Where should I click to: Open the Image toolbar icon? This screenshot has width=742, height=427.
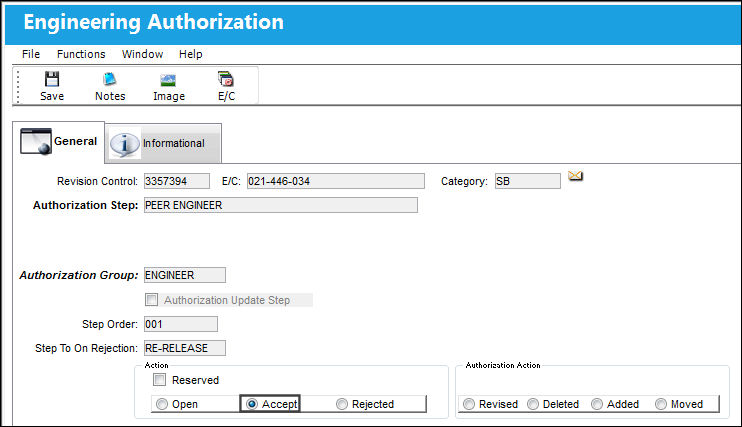[168, 86]
